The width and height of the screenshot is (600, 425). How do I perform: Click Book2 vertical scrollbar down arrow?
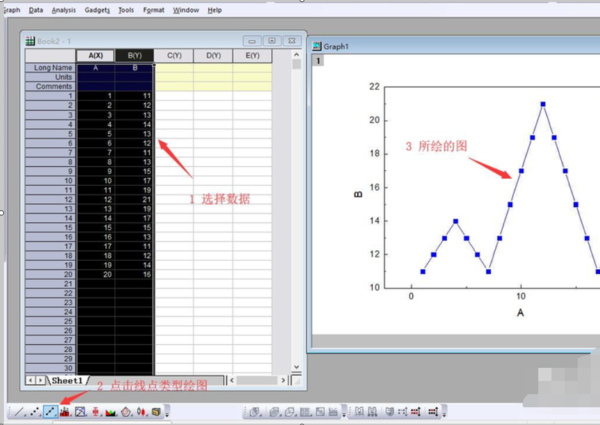297,367
